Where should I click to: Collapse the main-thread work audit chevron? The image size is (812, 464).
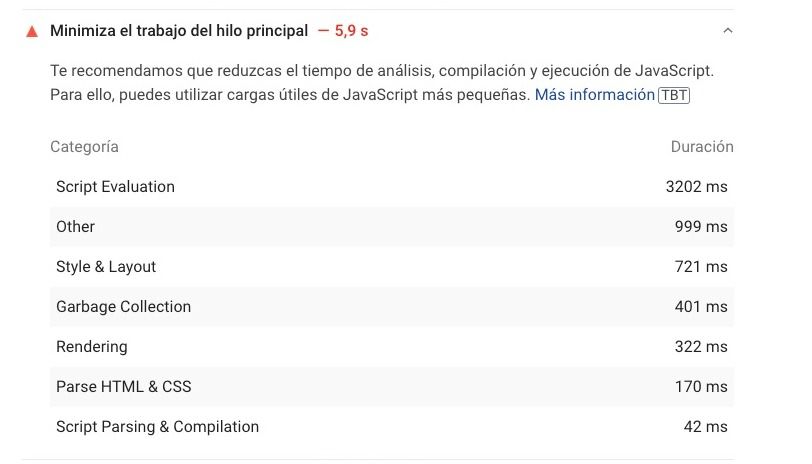pos(728,31)
